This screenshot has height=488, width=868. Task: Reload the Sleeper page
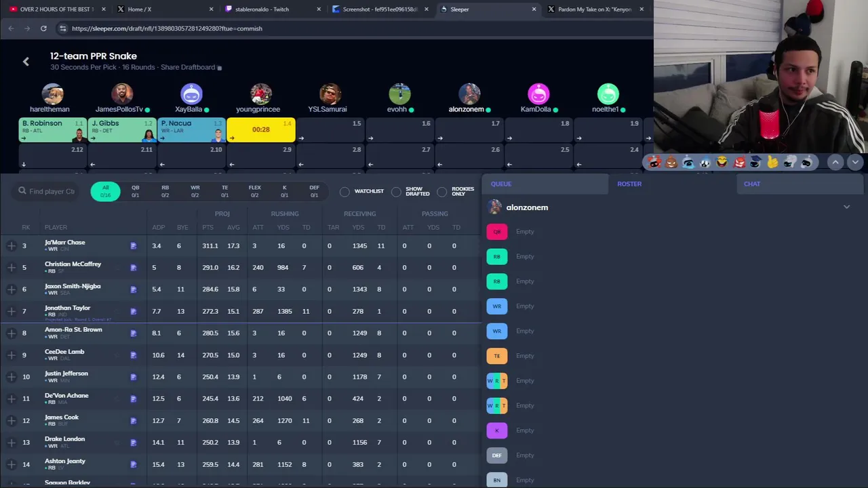[43, 28]
